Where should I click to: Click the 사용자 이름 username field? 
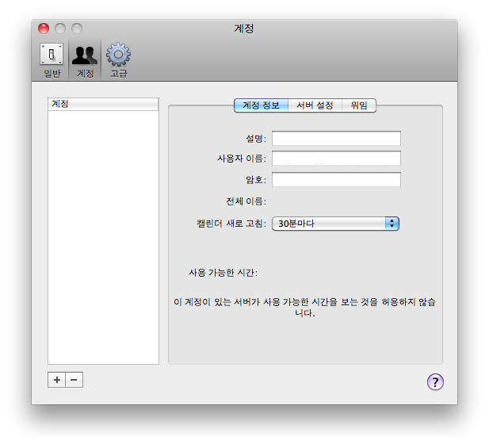tap(336, 158)
